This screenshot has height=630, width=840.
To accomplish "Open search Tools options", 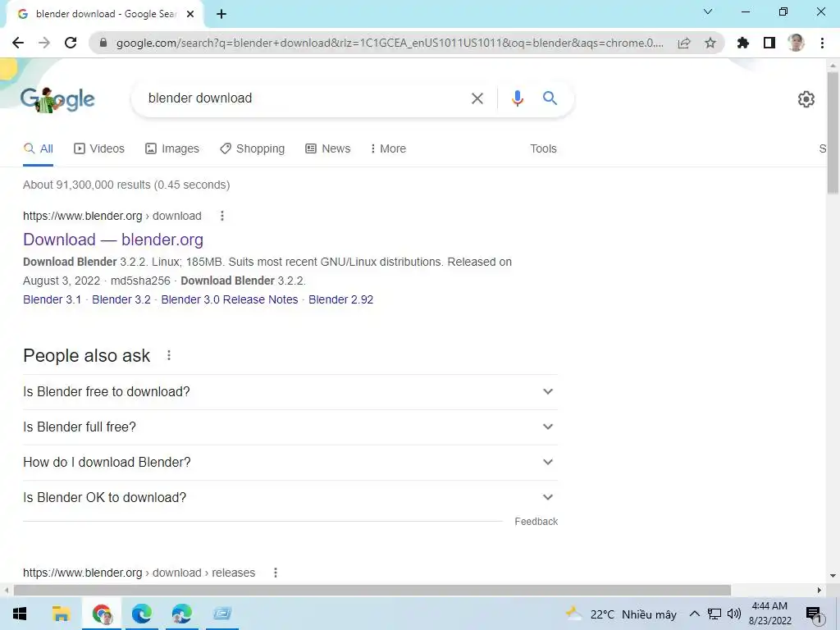I will 543,148.
